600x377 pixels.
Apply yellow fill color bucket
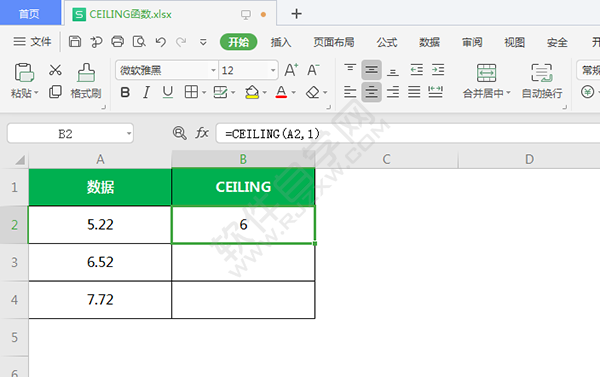pos(252,92)
